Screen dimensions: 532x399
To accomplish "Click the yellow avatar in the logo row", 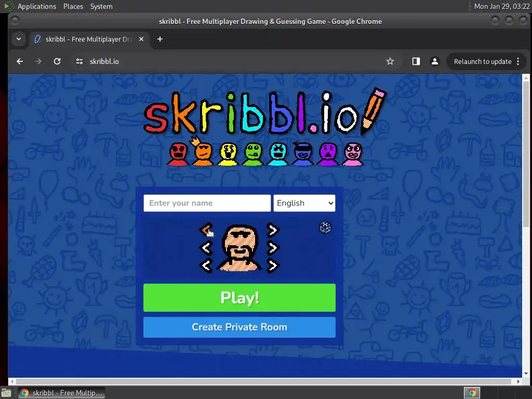I will [x=228, y=154].
